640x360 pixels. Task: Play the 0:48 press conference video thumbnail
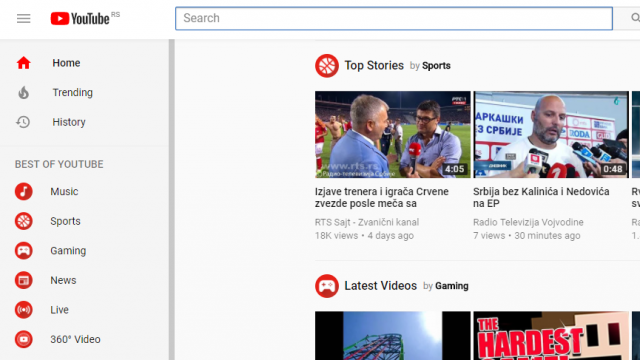(x=551, y=134)
